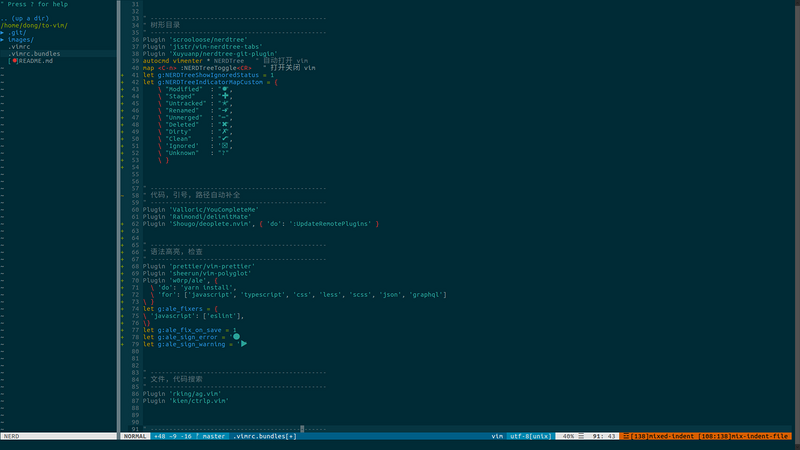Click 'typescript' in the line 72 list
Viewport: 800px width, 450px height.
point(263,295)
